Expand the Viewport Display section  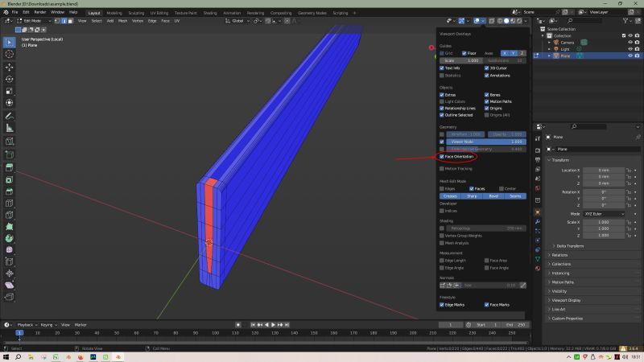(x=565, y=300)
